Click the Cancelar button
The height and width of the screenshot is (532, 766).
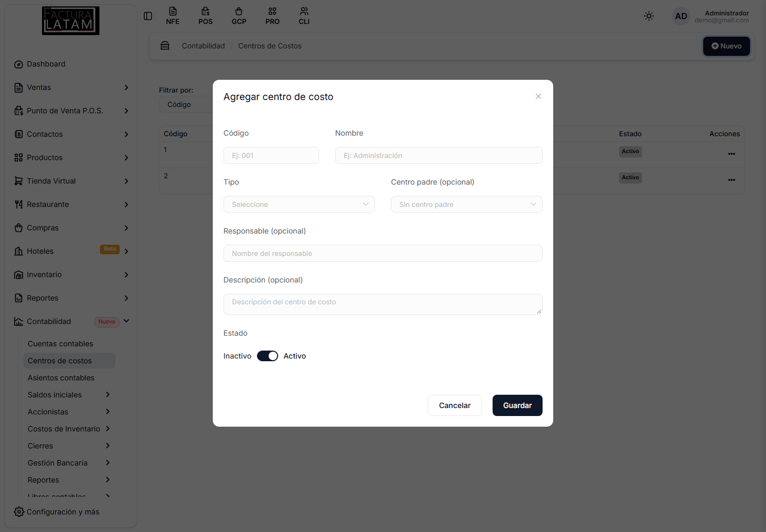tap(455, 405)
